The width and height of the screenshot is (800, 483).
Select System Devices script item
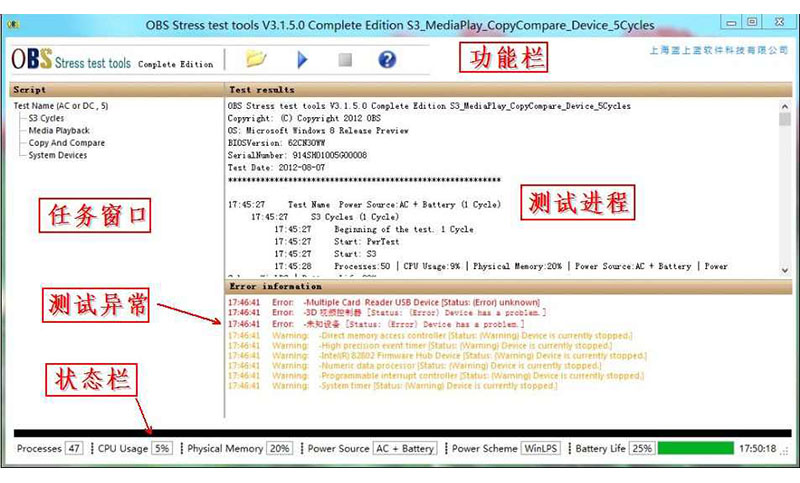tap(58, 155)
